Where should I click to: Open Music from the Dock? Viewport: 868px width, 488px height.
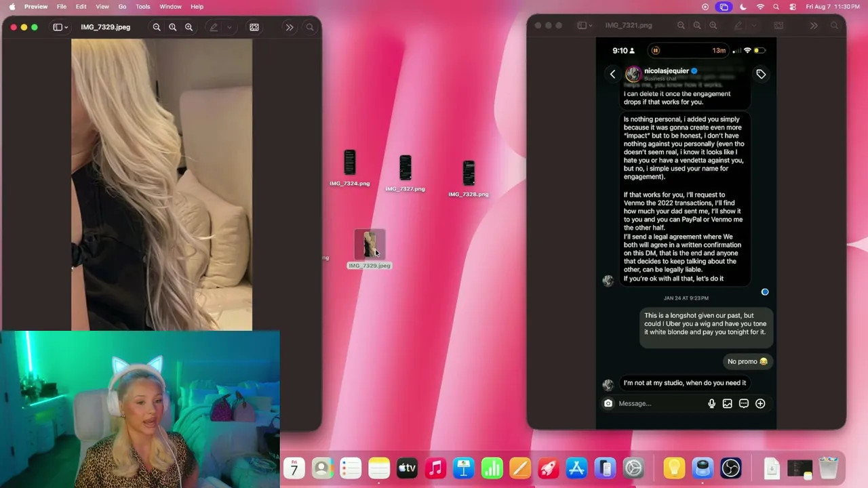[x=435, y=468]
